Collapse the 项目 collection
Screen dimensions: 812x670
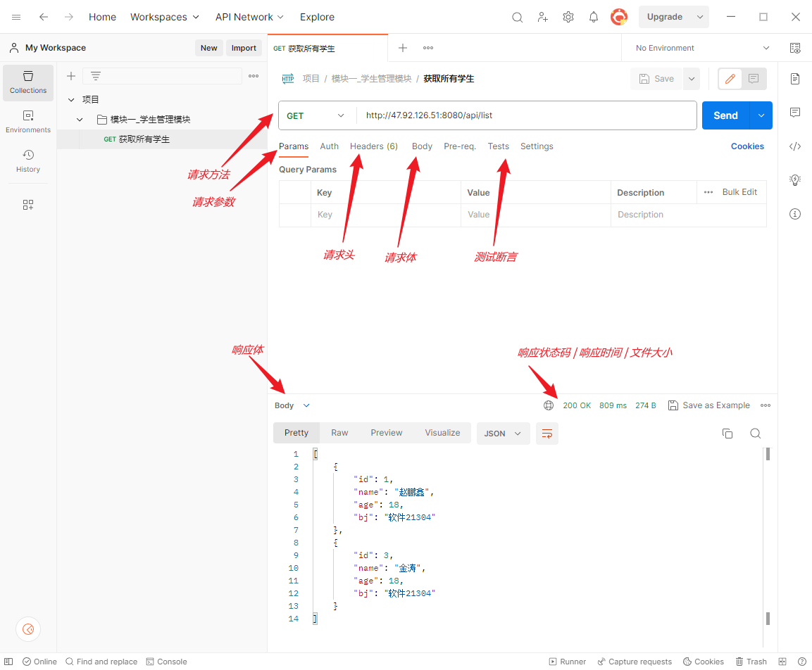point(71,99)
